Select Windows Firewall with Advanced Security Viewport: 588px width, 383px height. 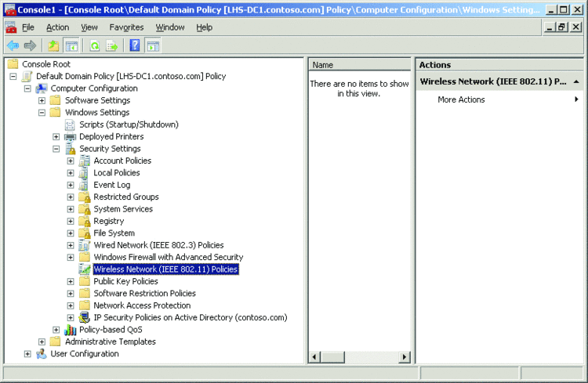pyautogui.click(x=169, y=258)
